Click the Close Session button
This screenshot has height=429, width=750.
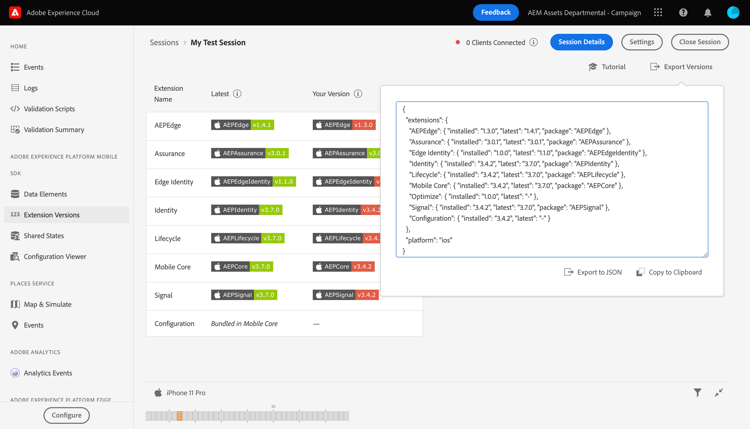(x=700, y=42)
